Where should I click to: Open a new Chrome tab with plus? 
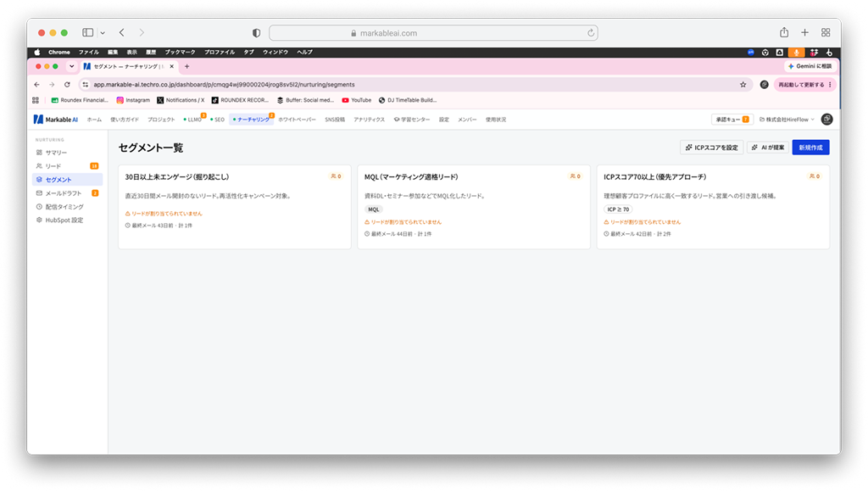pos(187,66)
